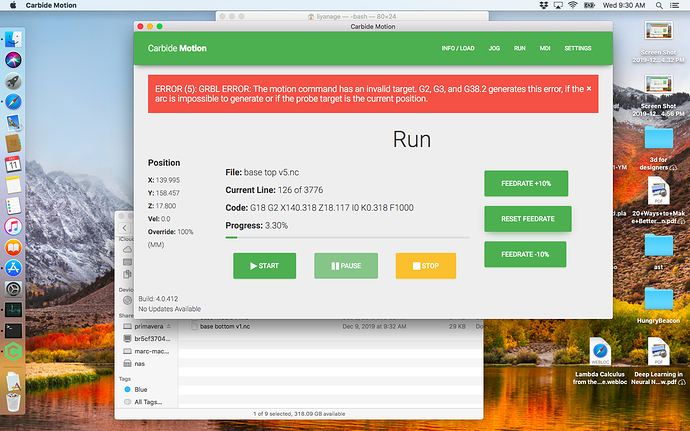The height and width of the screenshot is (431, 690).
Task: Open the Carbide Motion menu bar item
Action: (x=51, y=5)
